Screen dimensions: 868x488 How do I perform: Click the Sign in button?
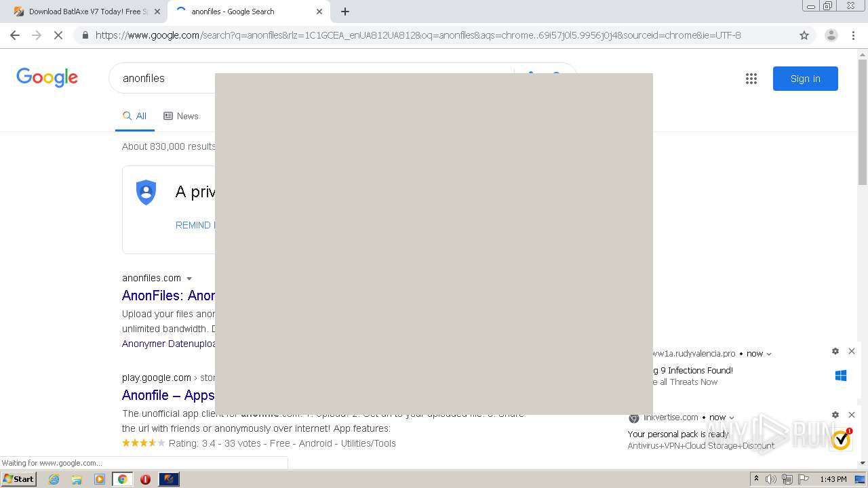click(805, 79)
